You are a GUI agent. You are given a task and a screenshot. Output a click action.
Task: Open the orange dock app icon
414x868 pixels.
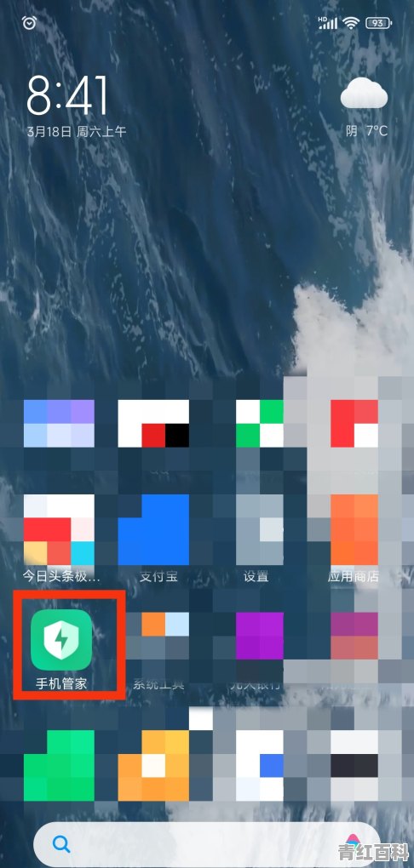(153, 766)
